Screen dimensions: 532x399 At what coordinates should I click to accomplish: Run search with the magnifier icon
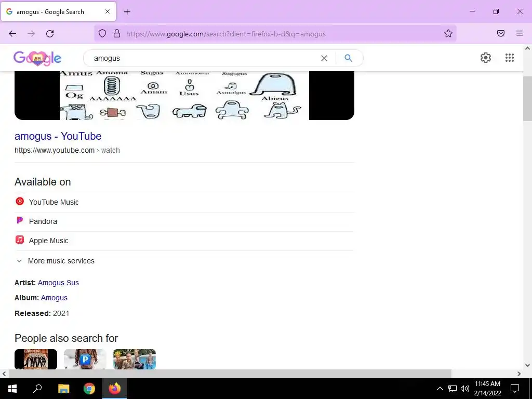click(348, 58)
